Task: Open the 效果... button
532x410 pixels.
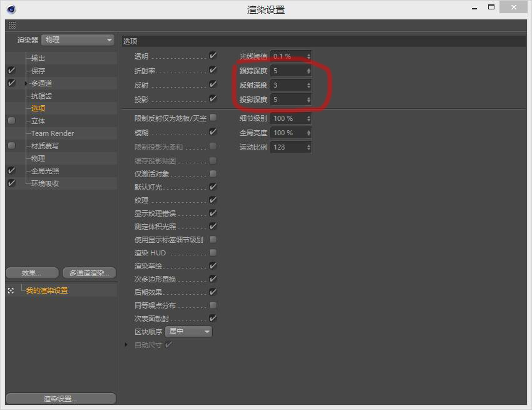Action: 32,273
